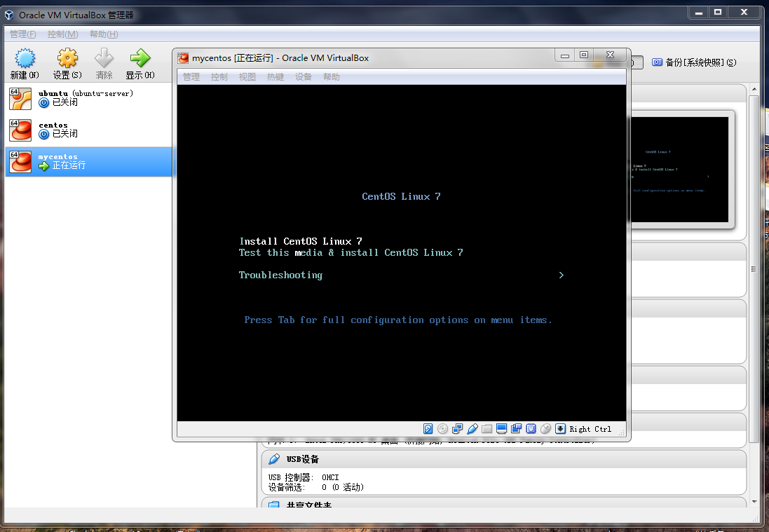The image size is (769, 532).
Task: Click the 'CentOS Linux 7' boot title
Action: (401, 197)
